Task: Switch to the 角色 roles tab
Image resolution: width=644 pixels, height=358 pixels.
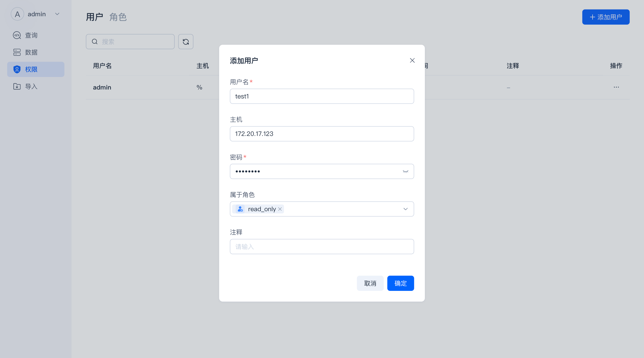Action: (x=118, y=17)
